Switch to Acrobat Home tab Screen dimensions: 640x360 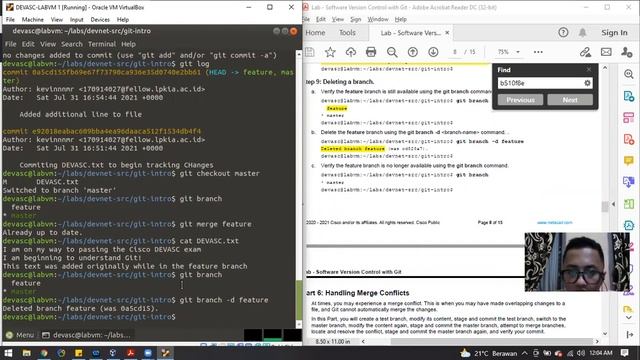click(x=315, y=33)
